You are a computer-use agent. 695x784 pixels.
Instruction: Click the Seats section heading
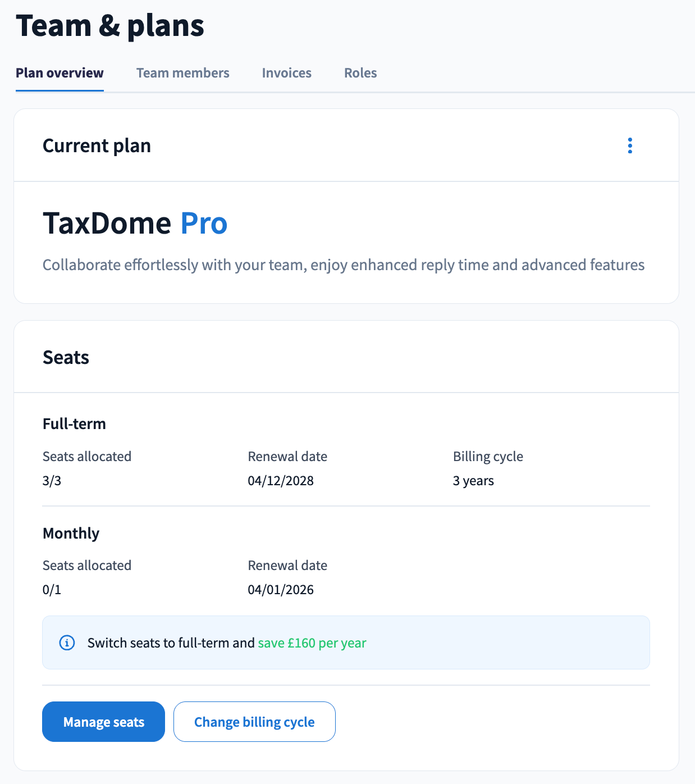click(66, 358)
